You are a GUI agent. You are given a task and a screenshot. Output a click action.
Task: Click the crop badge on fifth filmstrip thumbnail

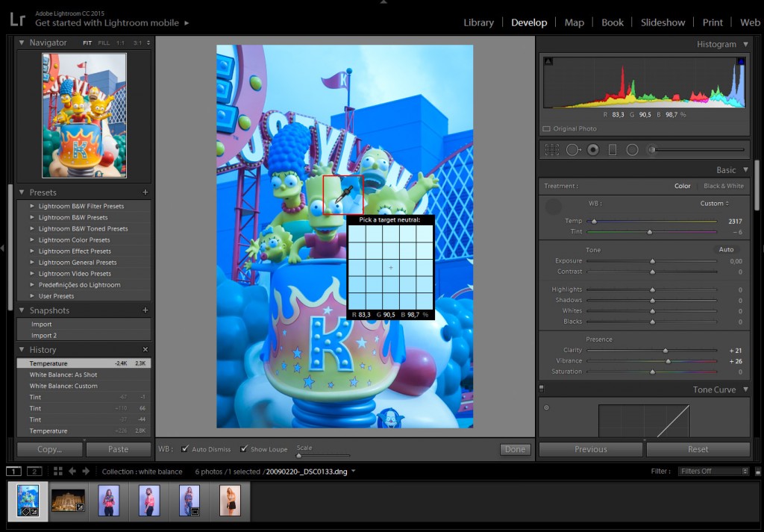click(x=195, y=512)
